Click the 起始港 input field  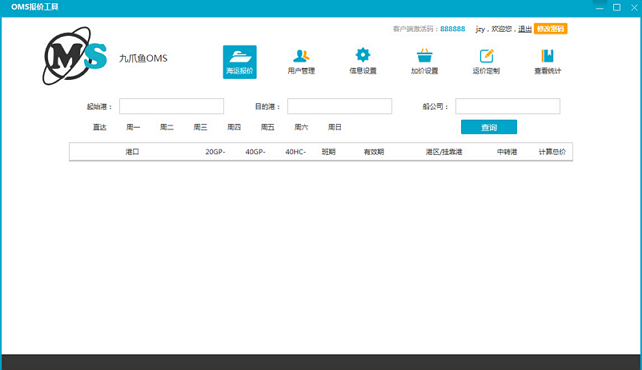(x=172, y=106)
